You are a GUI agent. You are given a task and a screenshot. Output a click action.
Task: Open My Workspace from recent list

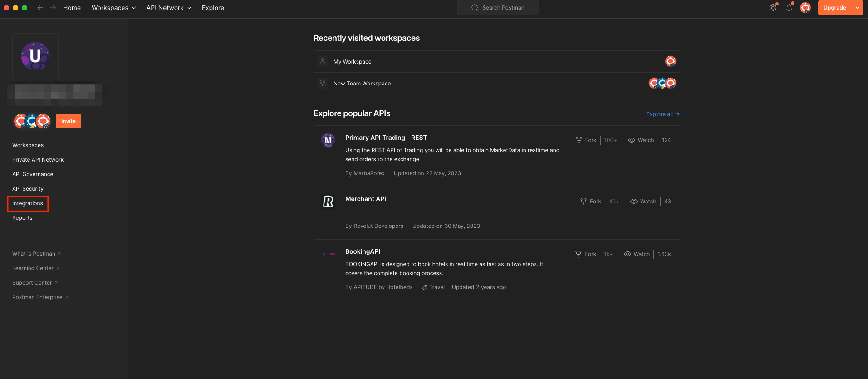353,62
